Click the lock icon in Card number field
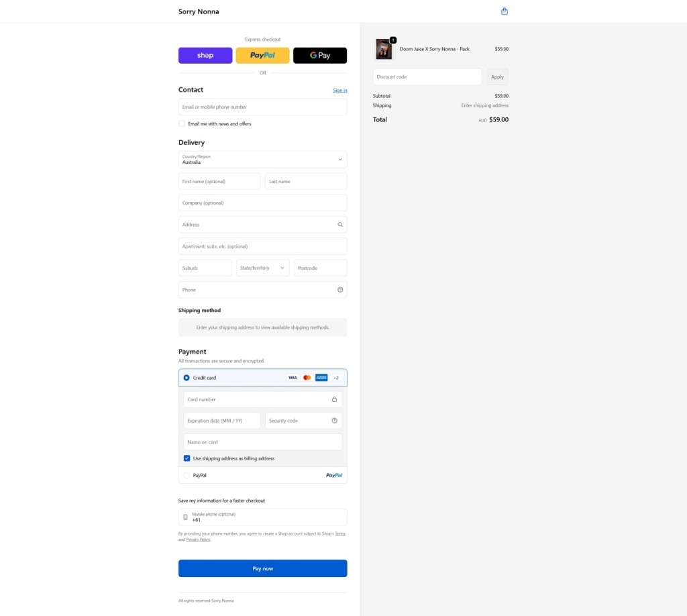 334,399
